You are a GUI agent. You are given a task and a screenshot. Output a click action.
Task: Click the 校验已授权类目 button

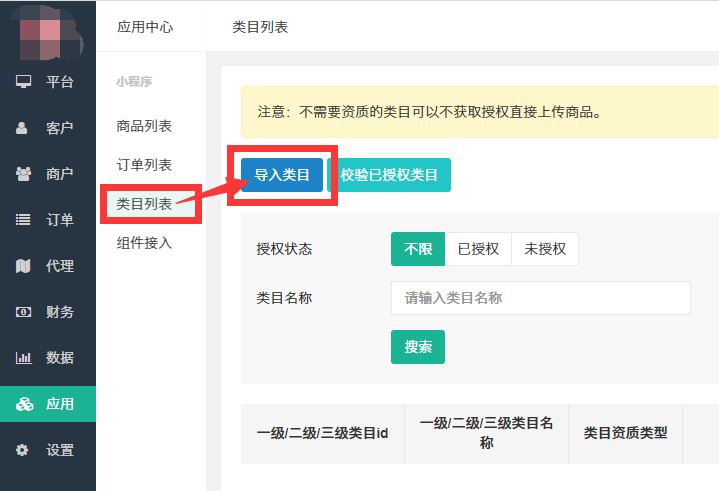click(389, 175)
